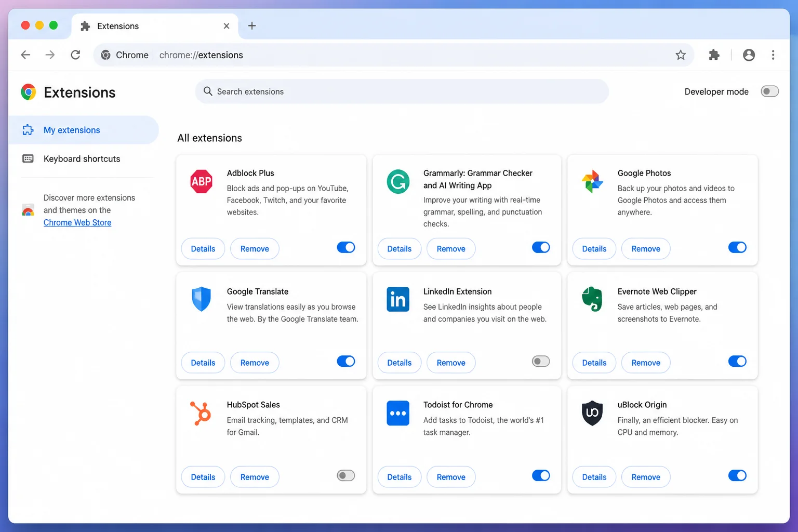Open Details for Google Photos
This screenshot has height=532, width=798.
point(594,249)
